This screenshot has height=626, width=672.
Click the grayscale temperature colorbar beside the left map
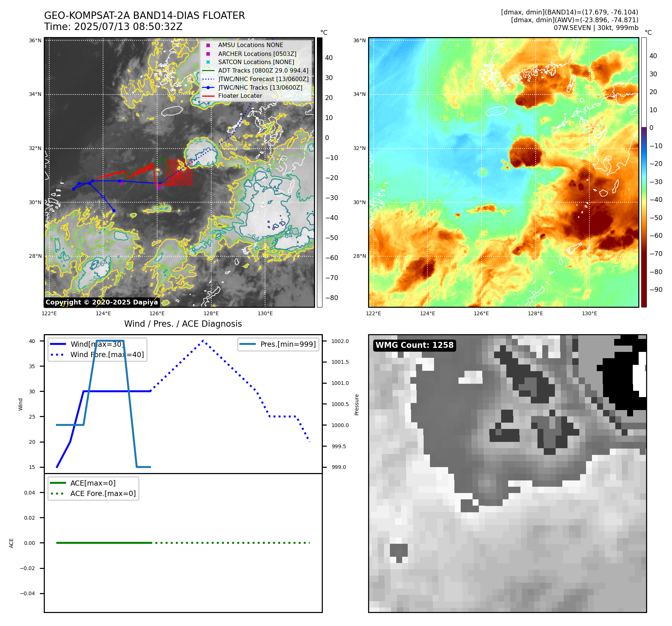pos(320,172)
